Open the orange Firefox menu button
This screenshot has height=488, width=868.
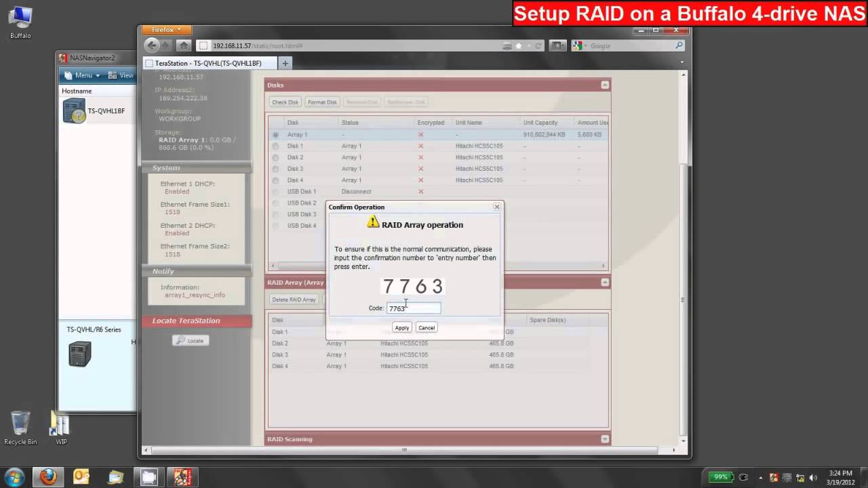tap(166, 30)
